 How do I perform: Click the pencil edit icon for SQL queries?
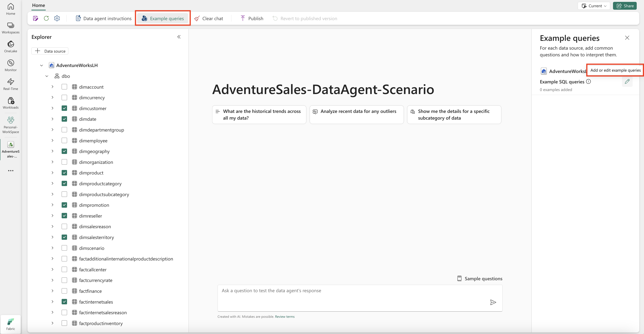tap(627, 81)
